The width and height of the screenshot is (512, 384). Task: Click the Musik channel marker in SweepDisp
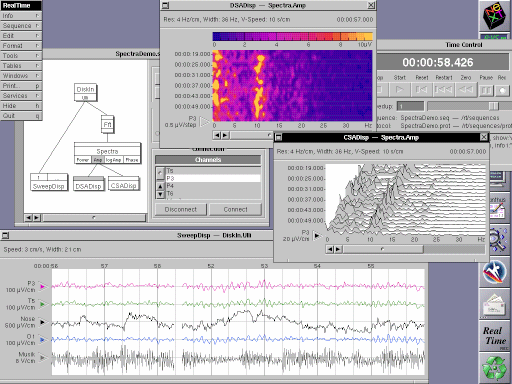click(x=42, y=358)
